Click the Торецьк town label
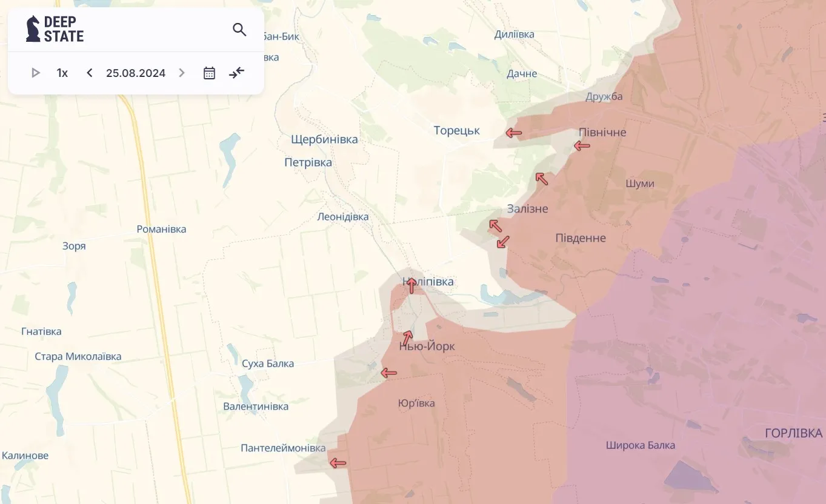The width and height of the screenshot is (826, 504). click(x=456, y=130)
